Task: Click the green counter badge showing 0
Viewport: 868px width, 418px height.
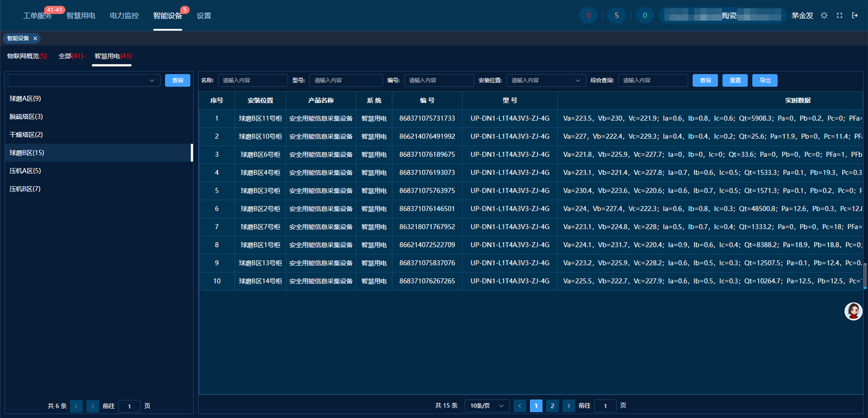Action: 644,15
